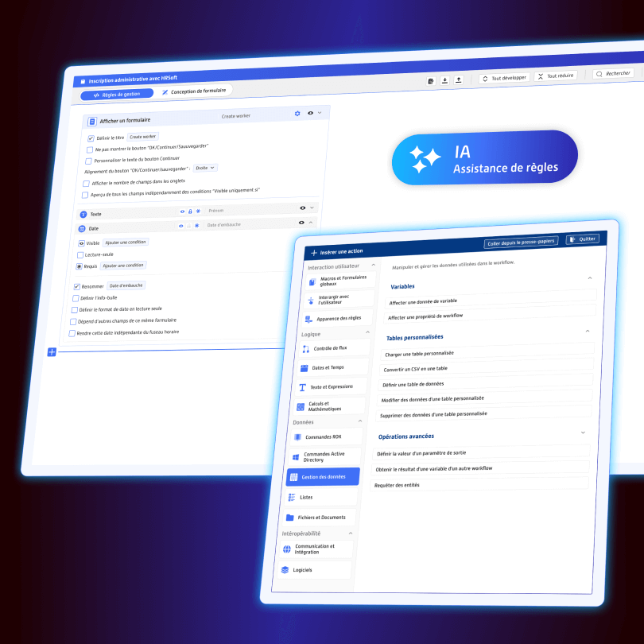
Task: Open the button alignment Droite dropdown
Action: tap(205, 168)
